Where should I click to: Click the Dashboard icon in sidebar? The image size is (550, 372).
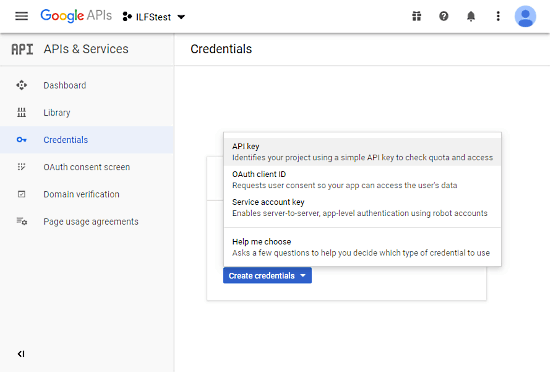(x=21, y=85)
